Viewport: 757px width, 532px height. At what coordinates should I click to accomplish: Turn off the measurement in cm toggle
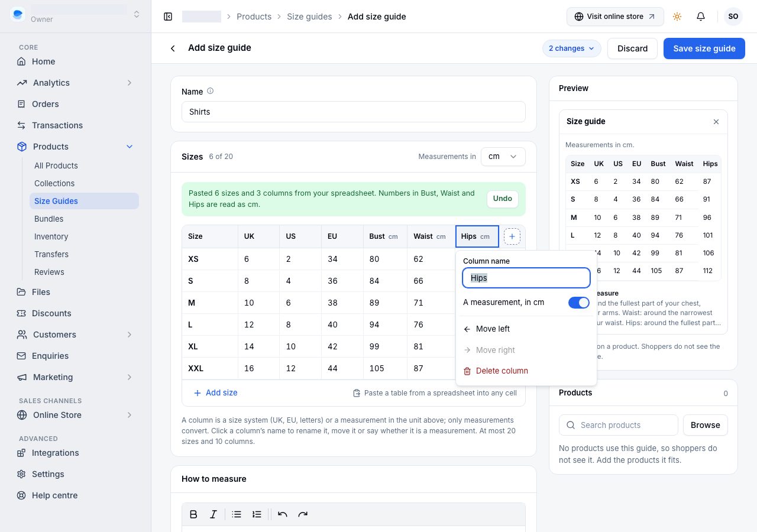[x=579, y=303]
